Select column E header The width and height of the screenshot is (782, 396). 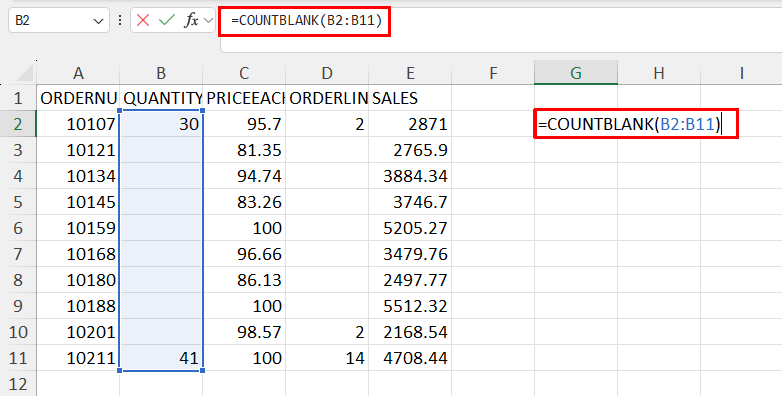[410, 73]
